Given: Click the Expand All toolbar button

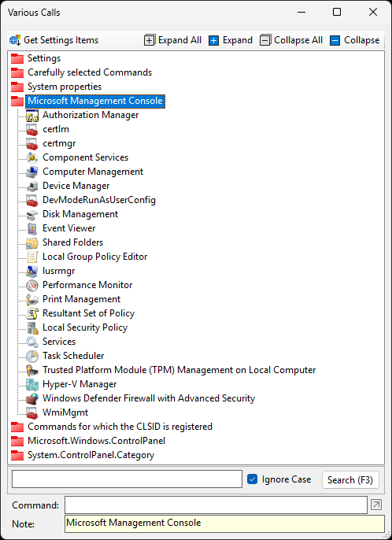Looking at the screenshot, I should click(x=172, y=40).
